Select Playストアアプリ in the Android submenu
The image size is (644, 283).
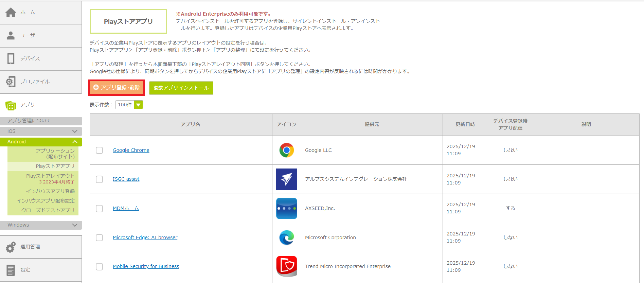coord(55,166)
